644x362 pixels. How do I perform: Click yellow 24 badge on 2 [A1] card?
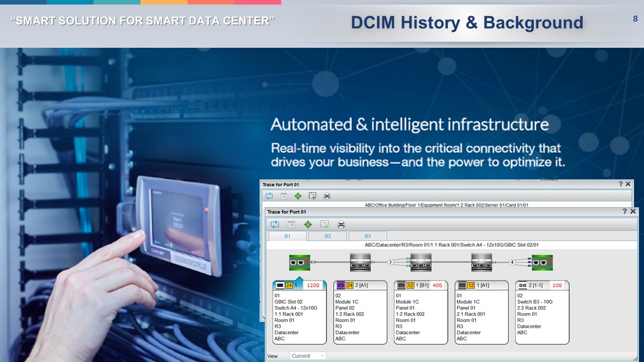[x=350, y=286]
